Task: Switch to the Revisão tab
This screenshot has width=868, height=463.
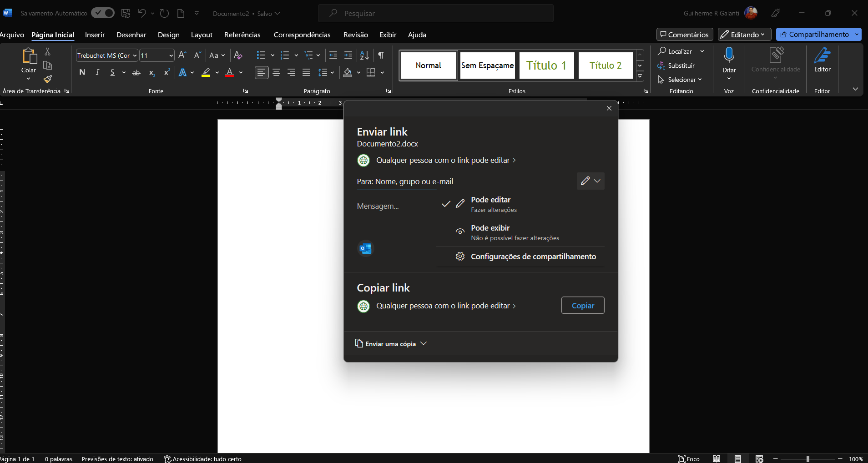Action: (355, 35)
